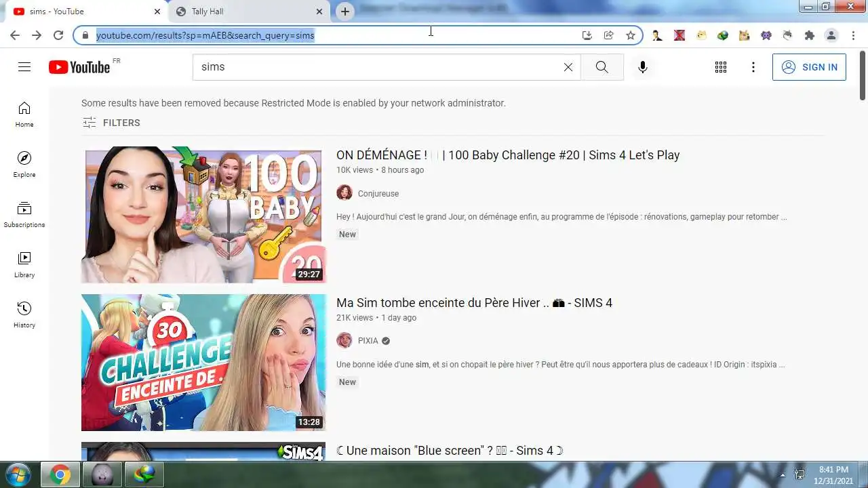Bookmark this page with the star
Screen dimensions: 868x488
[x=631, y=35]
